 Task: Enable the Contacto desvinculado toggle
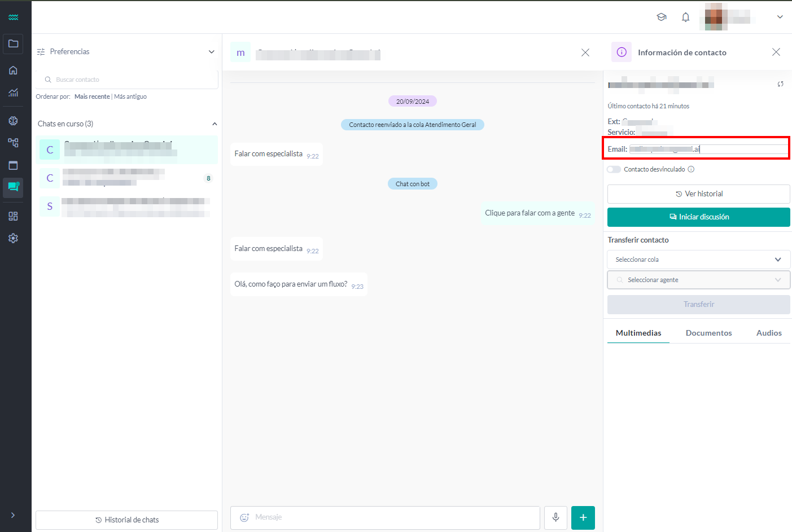click(614, 169)
